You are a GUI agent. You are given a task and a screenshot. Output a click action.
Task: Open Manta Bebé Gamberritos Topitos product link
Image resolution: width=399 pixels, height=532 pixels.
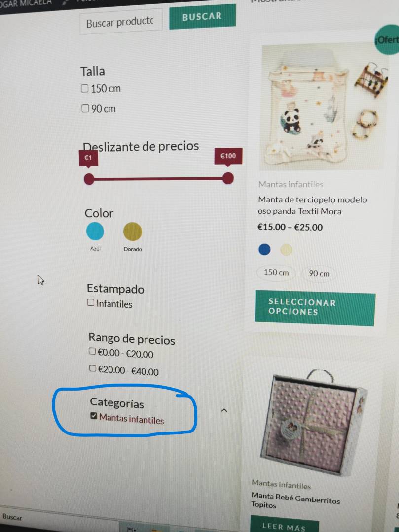295,500
